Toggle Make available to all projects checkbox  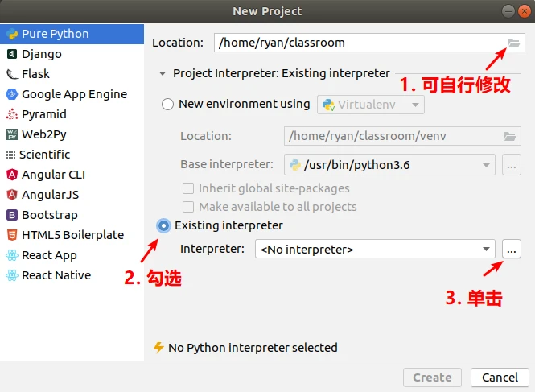pyautogui.click(x=188, y=207)
